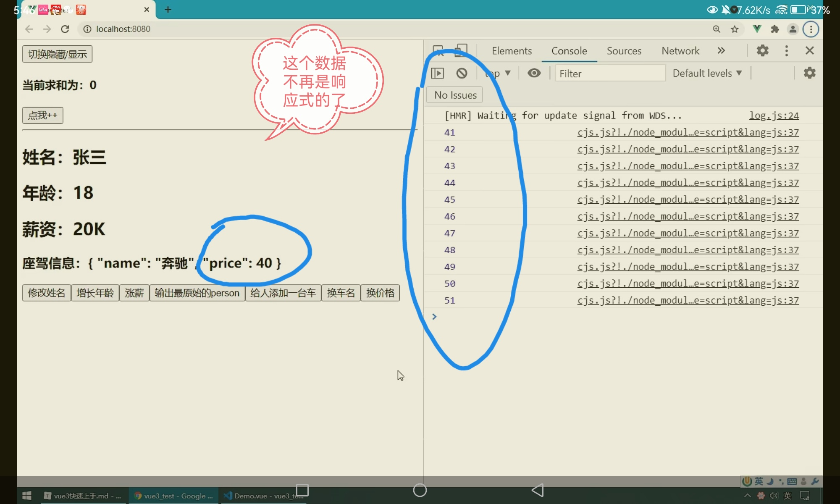Open Demo.vue VS Code taskbar item
Screen dimensions: 840x504
(x=263, y=496)
